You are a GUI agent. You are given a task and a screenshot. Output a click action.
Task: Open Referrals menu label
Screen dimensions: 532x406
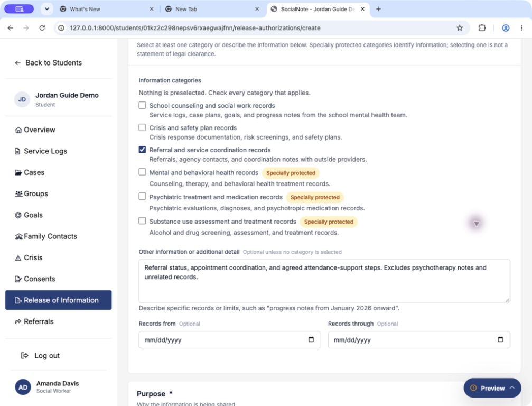coord(39,321)
